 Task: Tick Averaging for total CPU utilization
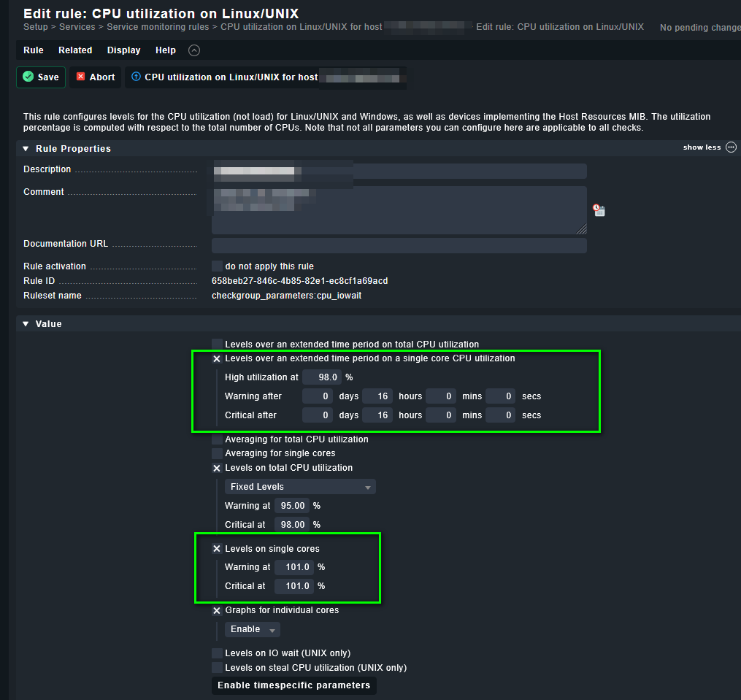(x=217, y=439)
